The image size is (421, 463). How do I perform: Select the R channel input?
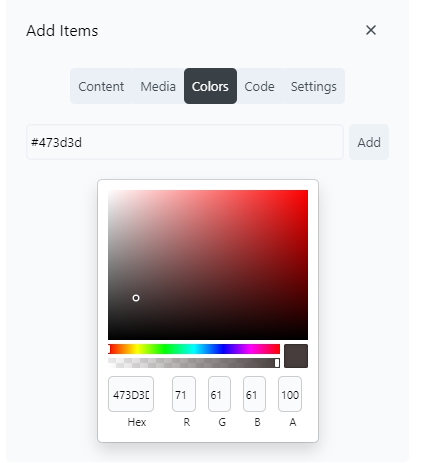pos(184,394)
